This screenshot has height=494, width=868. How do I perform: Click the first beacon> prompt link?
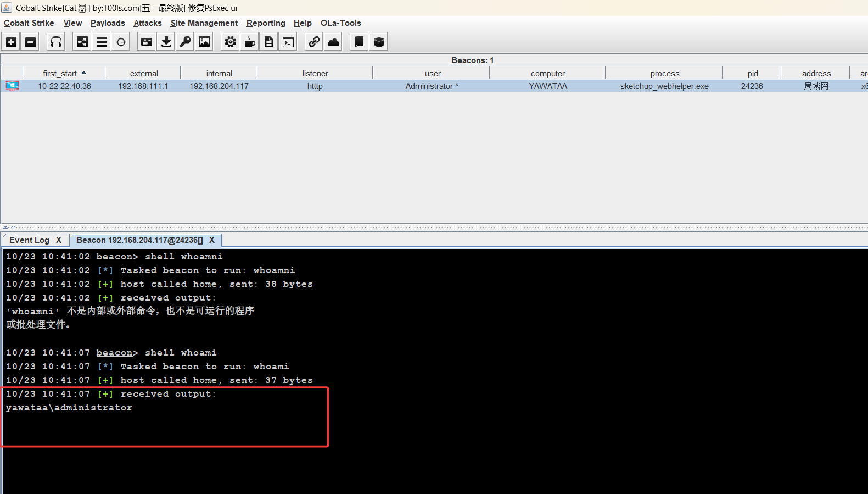pyautogui.click(x=114, y=257)
